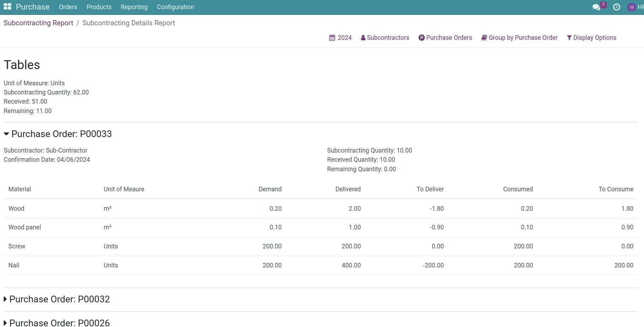Expand the Purchase Order P00032 section
This screenshot has width=644, height=327.
pos(5,299)
